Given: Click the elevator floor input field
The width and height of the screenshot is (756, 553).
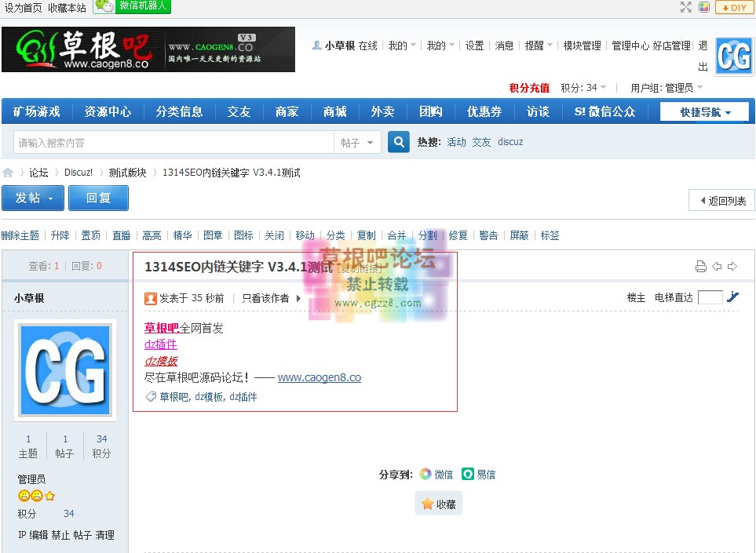Looking at the screenshot, I should (x=709, y=297).
